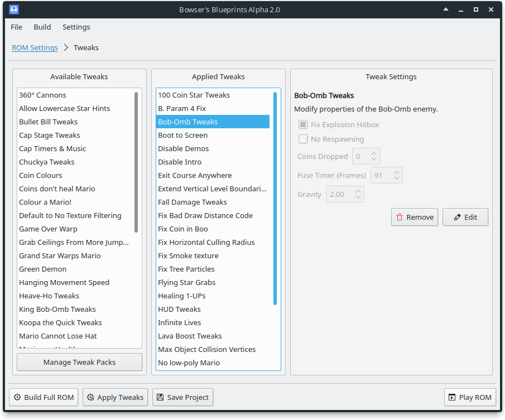Click the Apply Tweaks button
505x420 pixels.
[116, 397]
